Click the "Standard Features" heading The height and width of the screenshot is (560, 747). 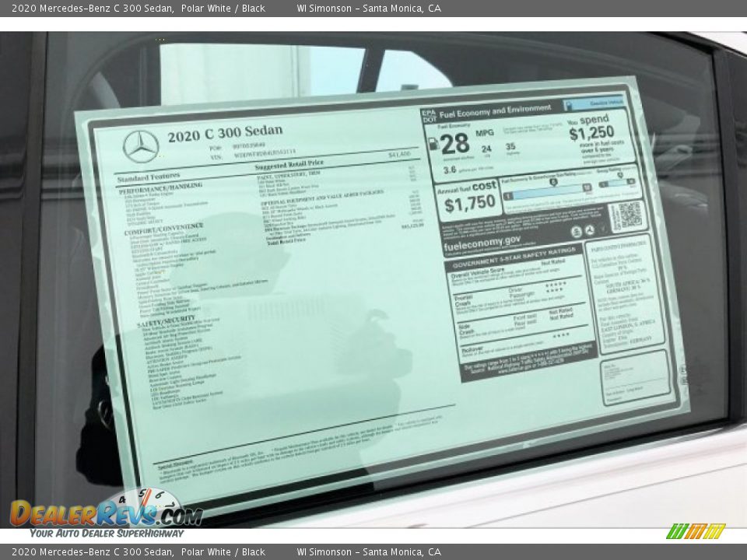(x=149, y=177)
